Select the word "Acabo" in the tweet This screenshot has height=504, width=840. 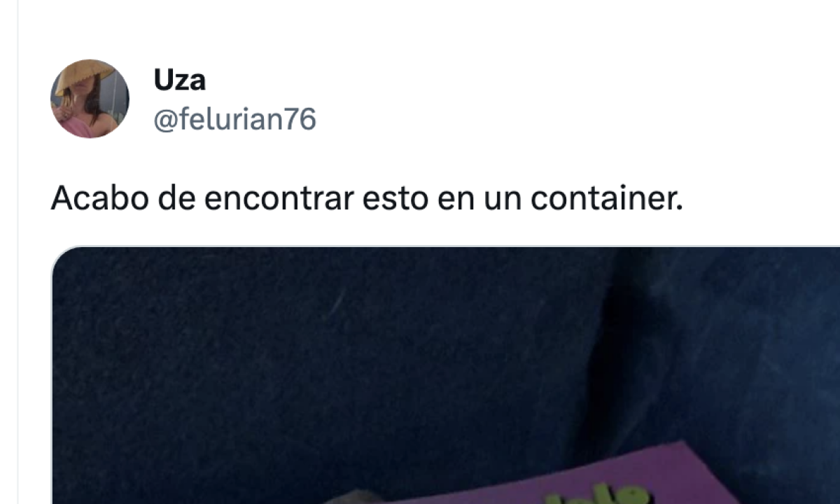pyautogui.click(x=99, y=200)
